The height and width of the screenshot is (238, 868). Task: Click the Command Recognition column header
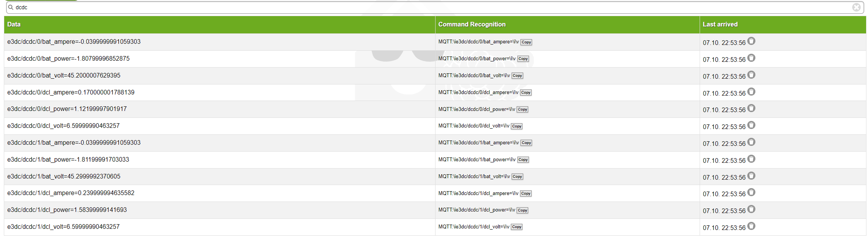[x=472, y=25]
